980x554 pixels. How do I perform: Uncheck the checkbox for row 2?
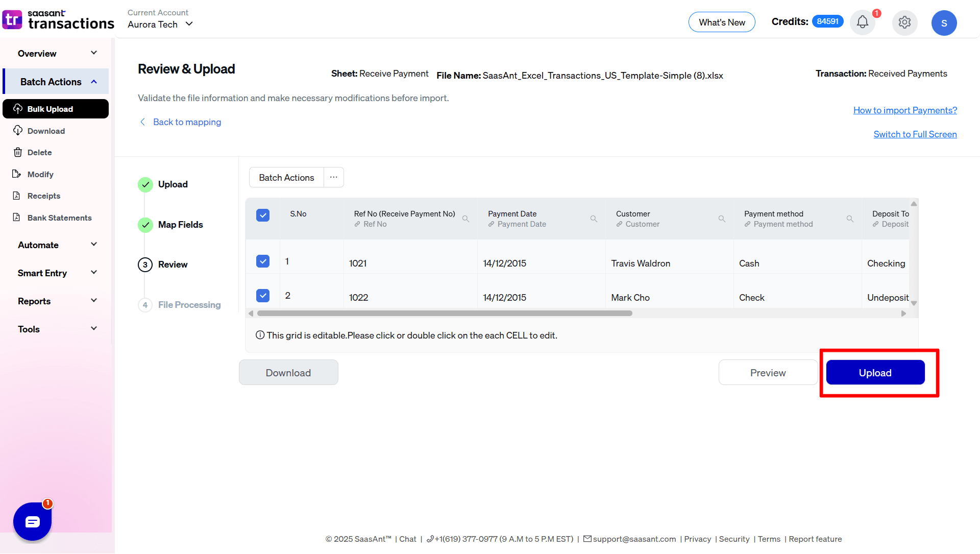[263, 296]
